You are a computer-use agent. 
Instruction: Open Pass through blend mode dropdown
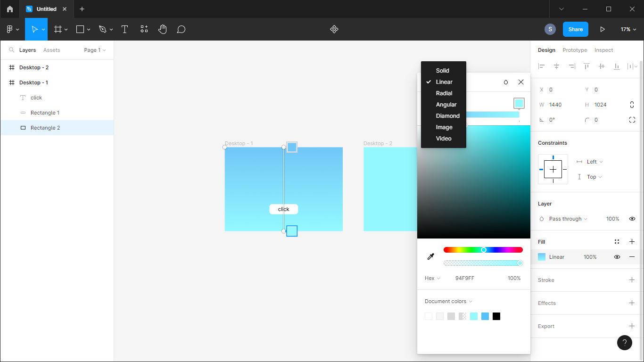coord(568,219)
